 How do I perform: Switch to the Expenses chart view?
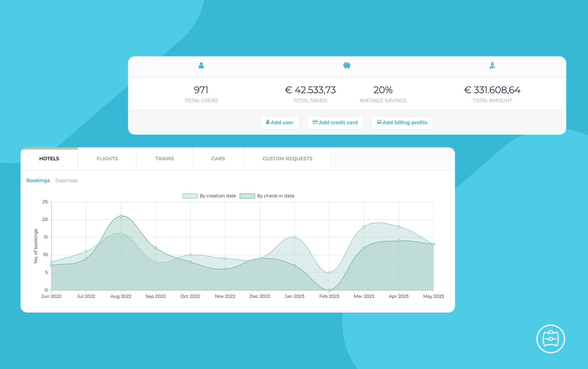(x=67, y=180)
